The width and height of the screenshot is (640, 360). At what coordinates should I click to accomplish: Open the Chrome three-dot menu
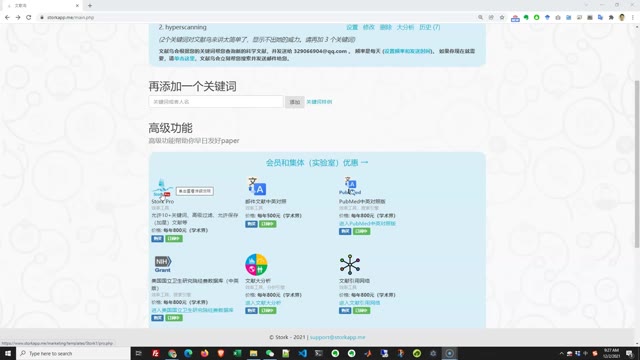633,18
